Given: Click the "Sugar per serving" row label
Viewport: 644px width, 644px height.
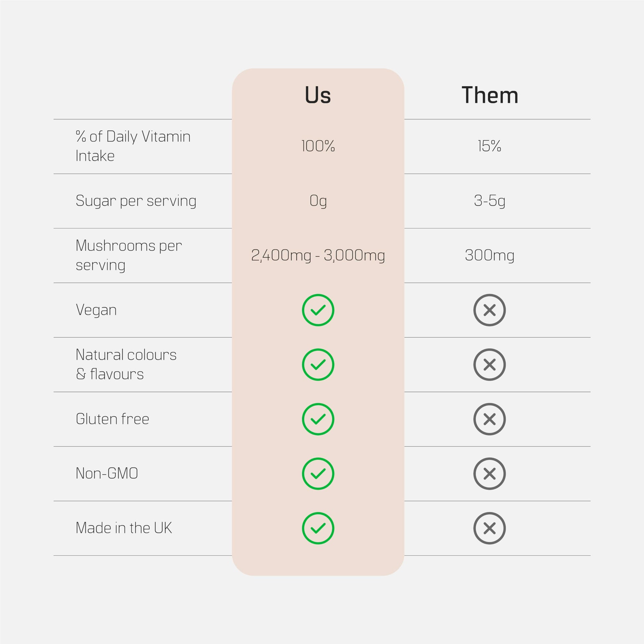Looking at the screenshot, I should (136, 201).
